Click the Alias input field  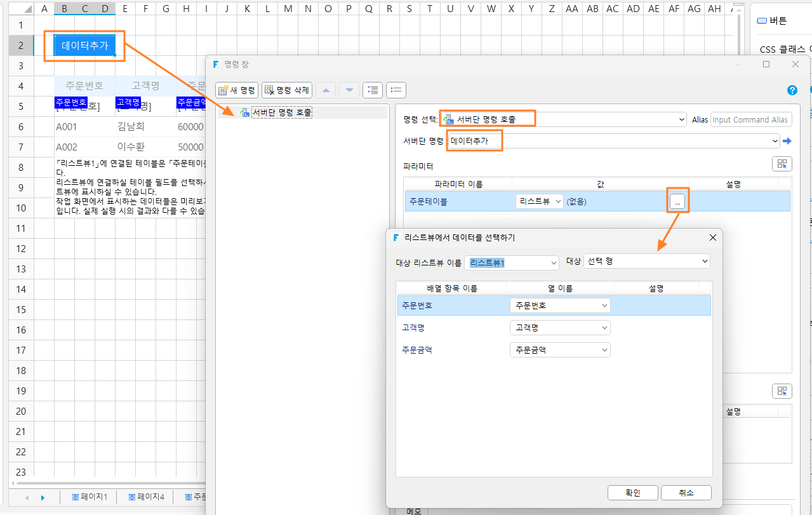(751, 119)
